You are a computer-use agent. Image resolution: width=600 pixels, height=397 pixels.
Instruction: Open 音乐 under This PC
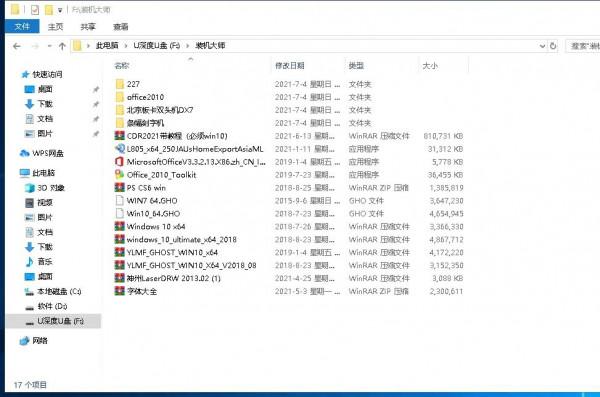pyautogui.click(x=45, y=261)
